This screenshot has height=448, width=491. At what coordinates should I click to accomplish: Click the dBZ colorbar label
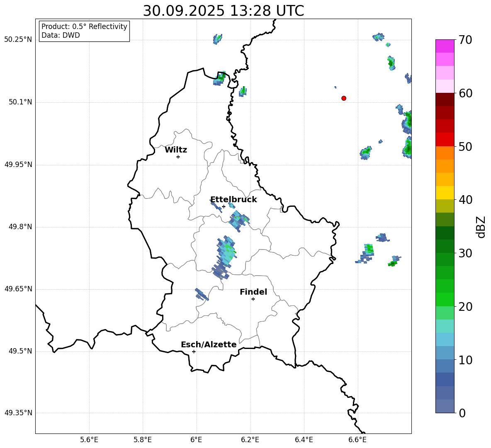tap(481, 227)
